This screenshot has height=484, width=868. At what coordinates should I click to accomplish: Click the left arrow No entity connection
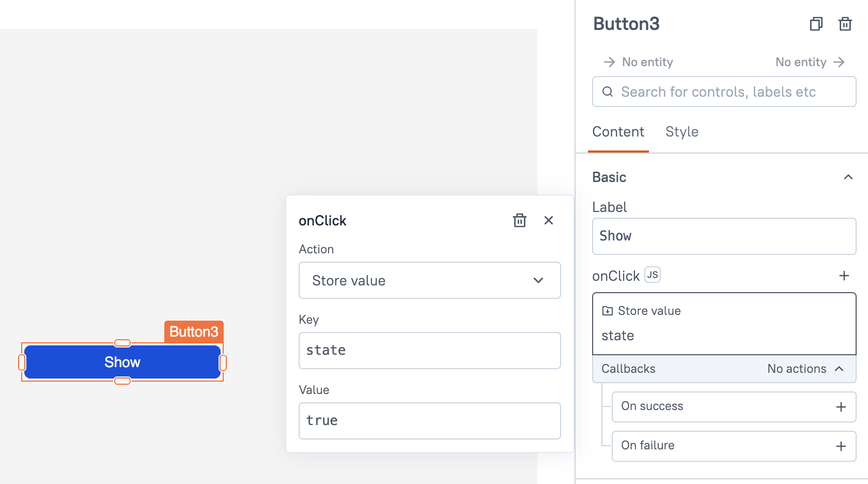[638, 62]
